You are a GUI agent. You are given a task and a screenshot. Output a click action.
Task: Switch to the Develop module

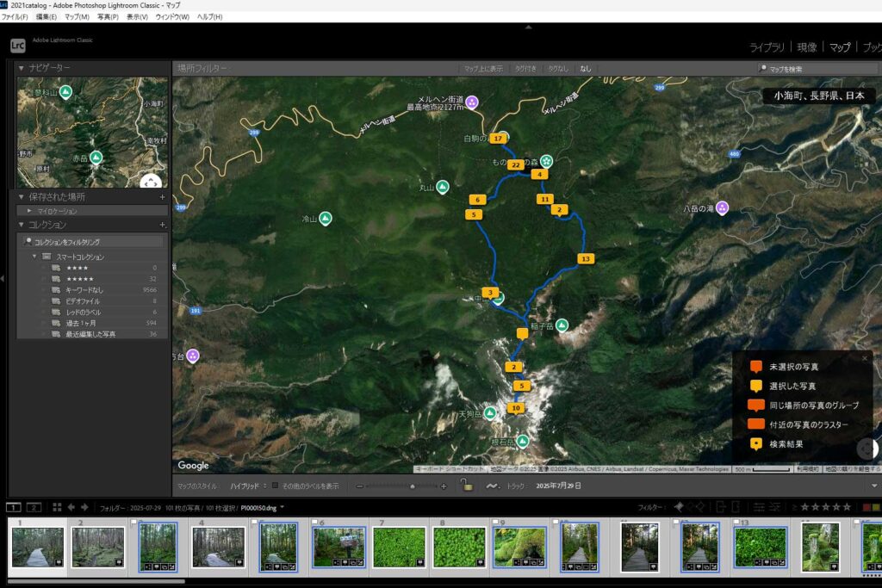[x=806, y=47]
